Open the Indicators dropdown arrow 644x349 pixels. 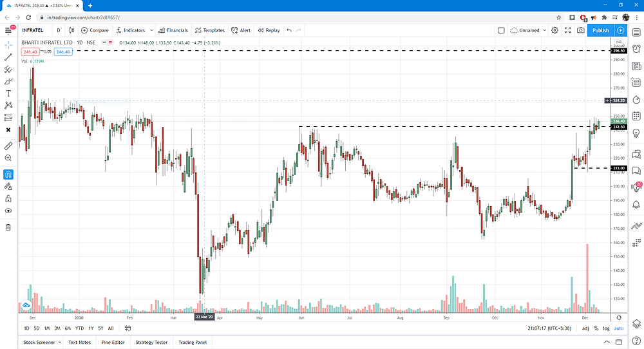pos(151,30)
